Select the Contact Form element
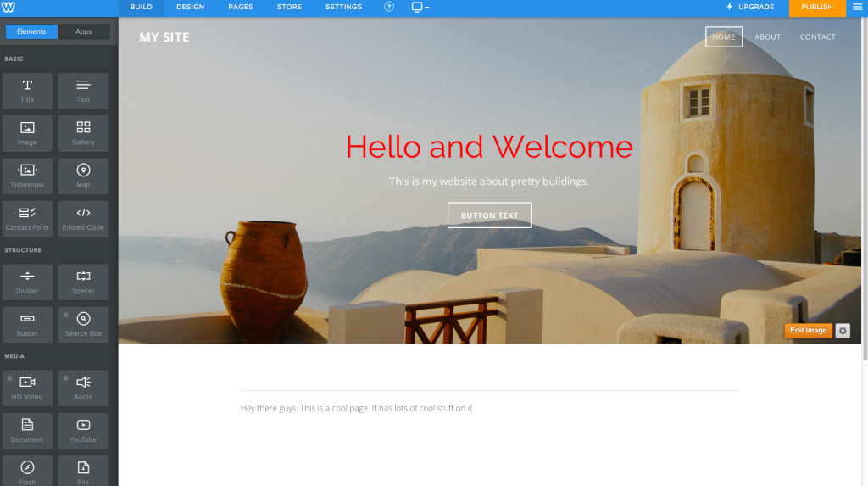 pyautogui.click(x=27, y=219)
